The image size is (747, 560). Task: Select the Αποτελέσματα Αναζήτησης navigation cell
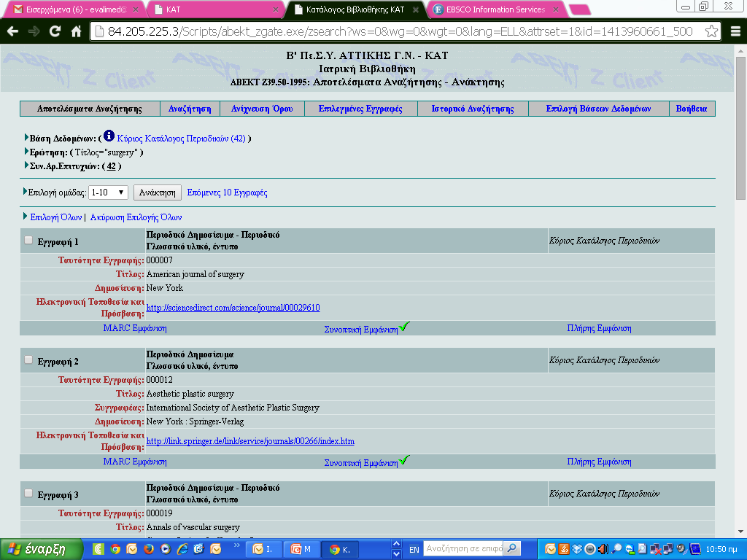point(90,109)
